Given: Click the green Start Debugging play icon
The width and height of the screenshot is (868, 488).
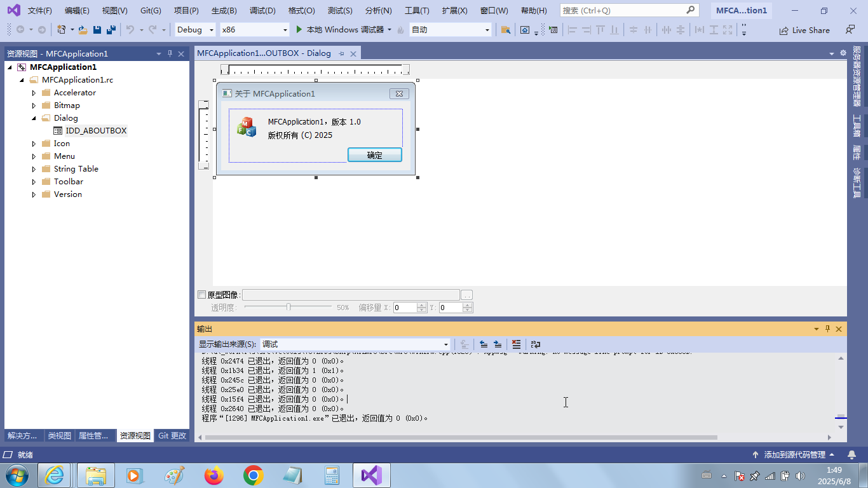Looking at the screenshot, I should point(300,30).
